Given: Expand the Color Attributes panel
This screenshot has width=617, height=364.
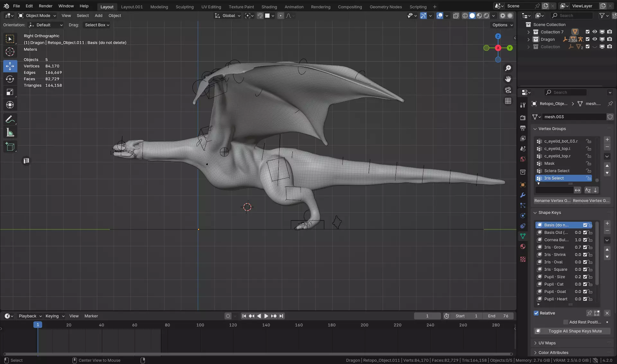Looking at the screenshot, I should point(535,353).
